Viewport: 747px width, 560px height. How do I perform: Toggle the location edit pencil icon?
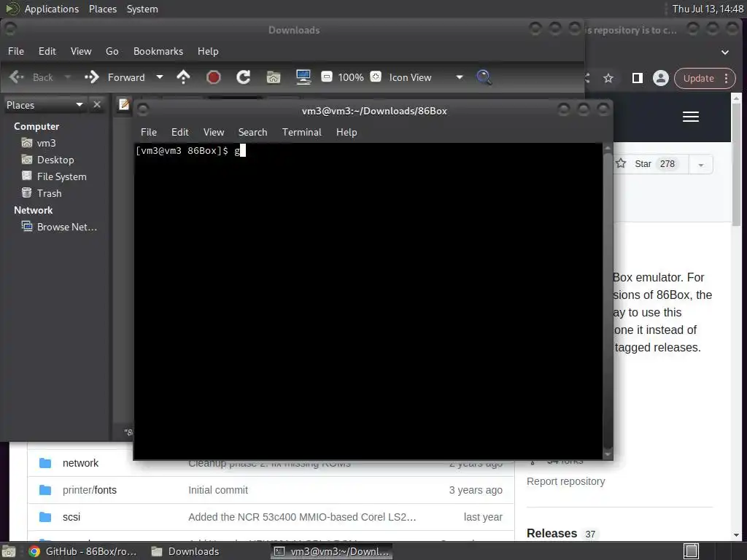(x=124, y=104)
